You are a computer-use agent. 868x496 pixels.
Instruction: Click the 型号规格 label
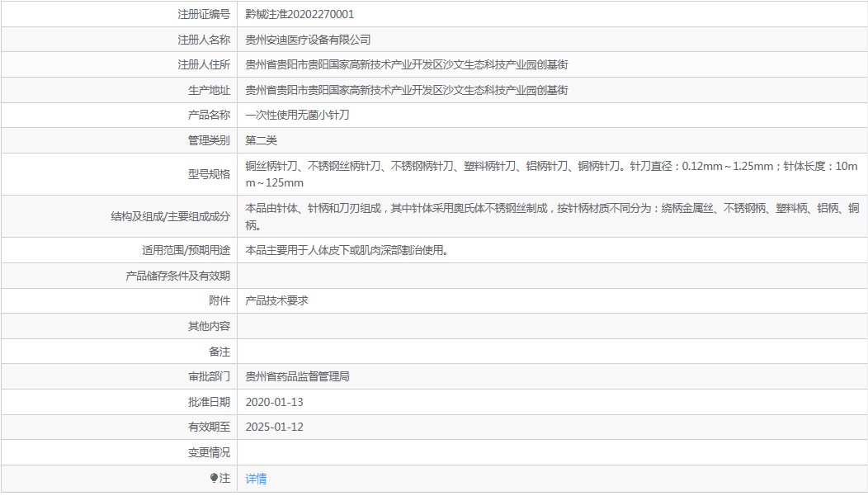tap(210, 174)
